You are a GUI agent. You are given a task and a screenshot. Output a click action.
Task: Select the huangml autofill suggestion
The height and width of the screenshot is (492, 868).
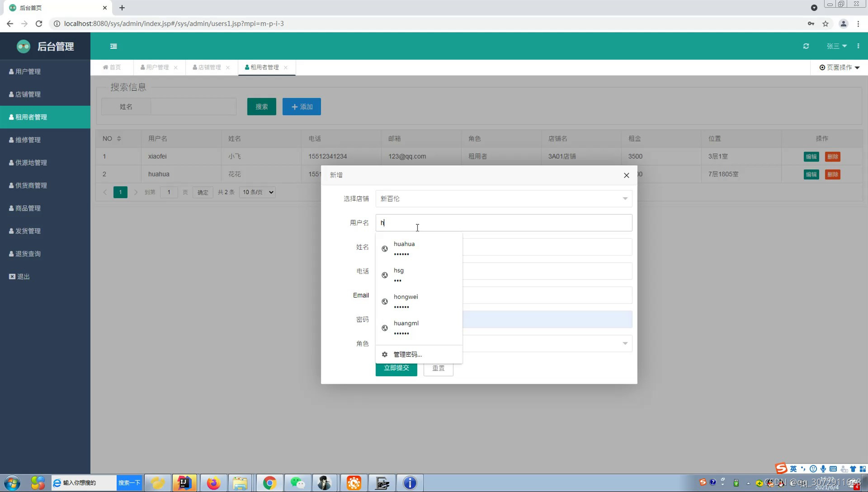click(x=419, y=328)
